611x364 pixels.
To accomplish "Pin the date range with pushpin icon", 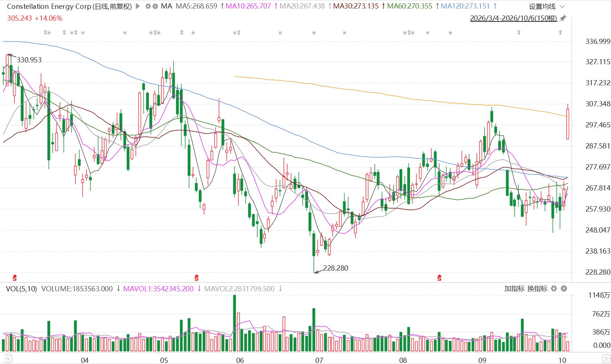I will click(563, 18).
